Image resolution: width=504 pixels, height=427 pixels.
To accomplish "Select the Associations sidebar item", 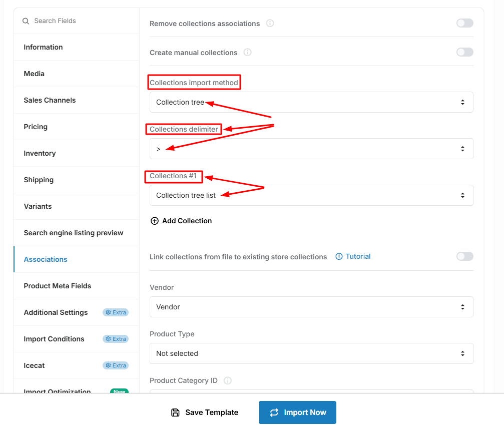I will coord(76,259).
